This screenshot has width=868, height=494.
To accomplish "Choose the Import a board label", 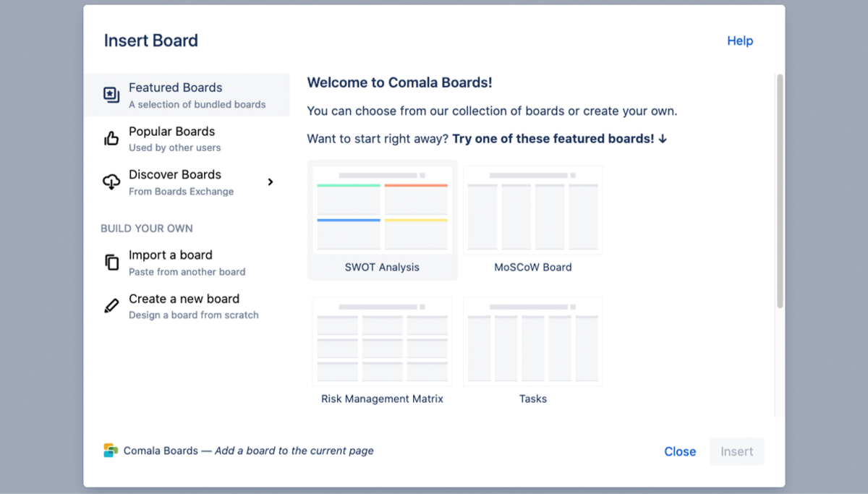I will coord(171,255).
